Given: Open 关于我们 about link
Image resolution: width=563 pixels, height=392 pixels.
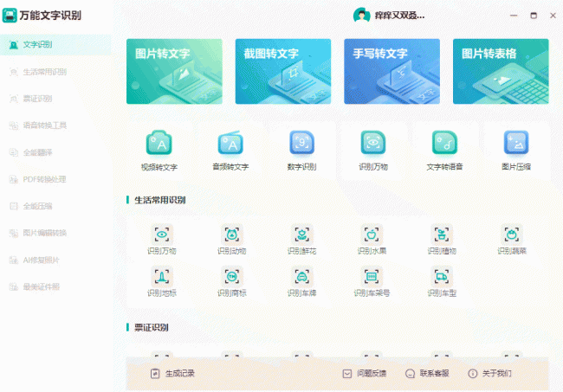Looking at the screenshot, I should 489,374.
